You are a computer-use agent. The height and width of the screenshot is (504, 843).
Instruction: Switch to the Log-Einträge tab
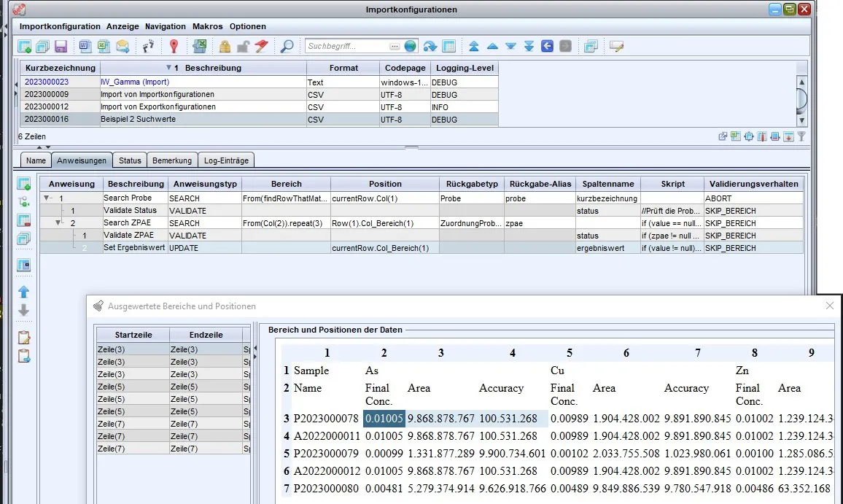[226, 160]
